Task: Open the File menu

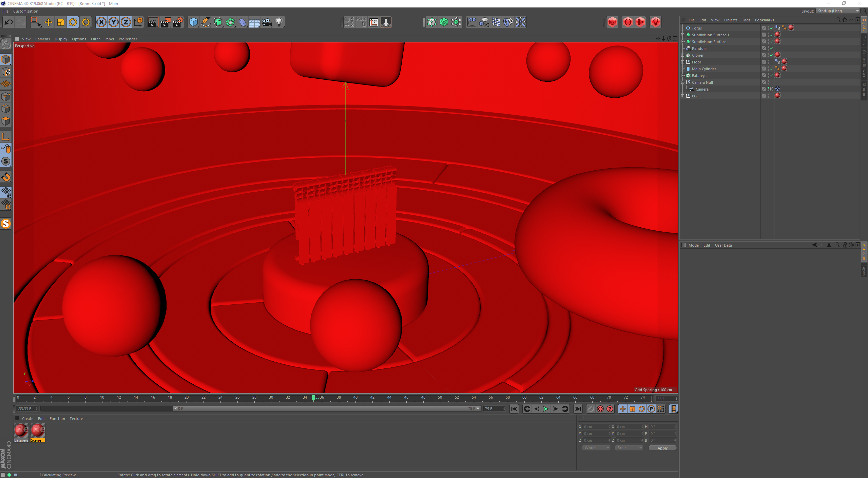Action: [x=5, y=11]
